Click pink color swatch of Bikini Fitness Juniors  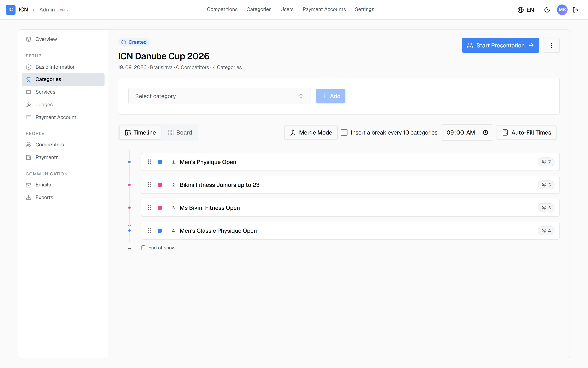pyautogui.click(x=160, y=185)
